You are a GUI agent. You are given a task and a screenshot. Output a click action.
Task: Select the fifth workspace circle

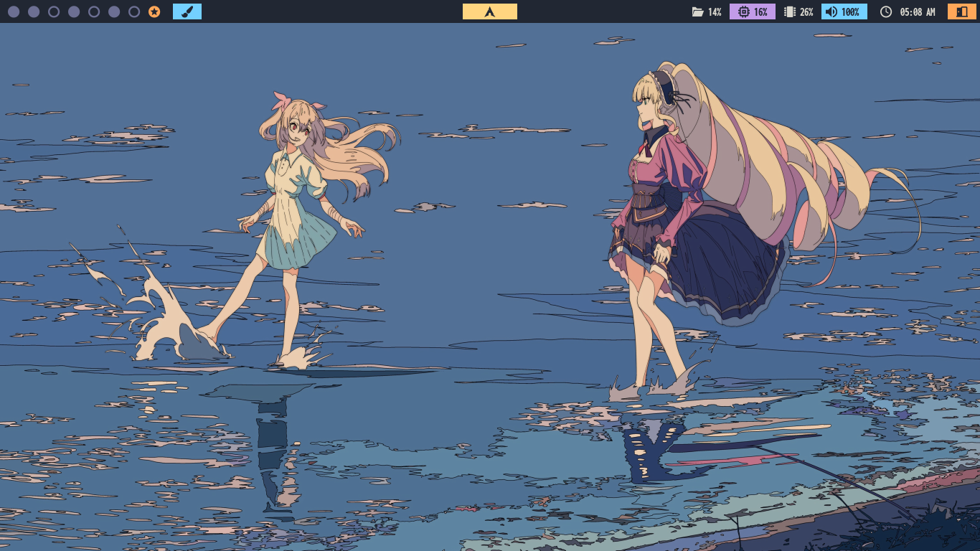click(x=94, y=12)
